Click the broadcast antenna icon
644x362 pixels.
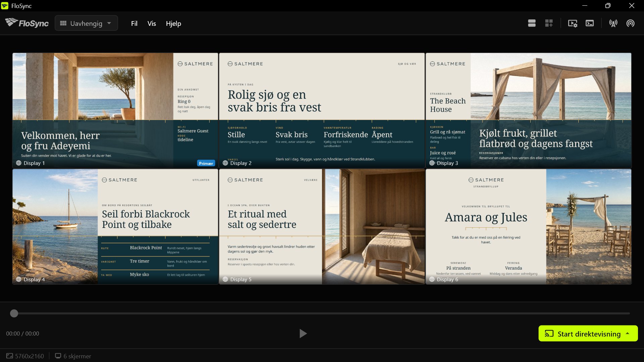click(613, 23)
